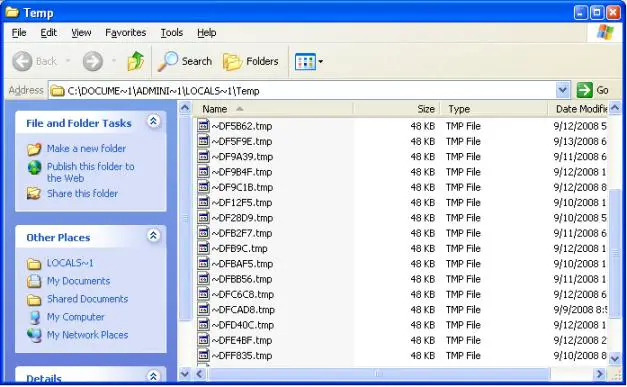Click the icon of ~DFC6C8.tmp
Viewport: 627px width, 387px height.
(204, 294)
